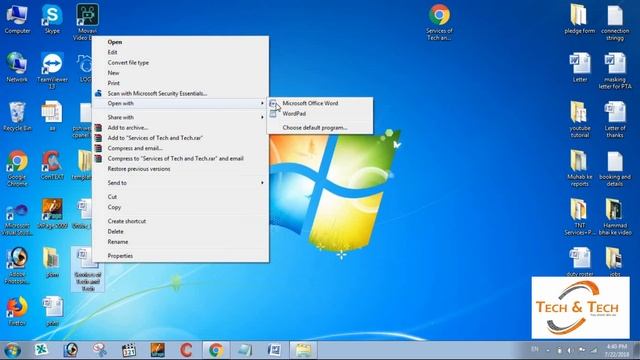The width and height of the screenshot is (640, 360).
Task: Open Media Player Classic taskbar icon
Action: (x=129, y=350)
